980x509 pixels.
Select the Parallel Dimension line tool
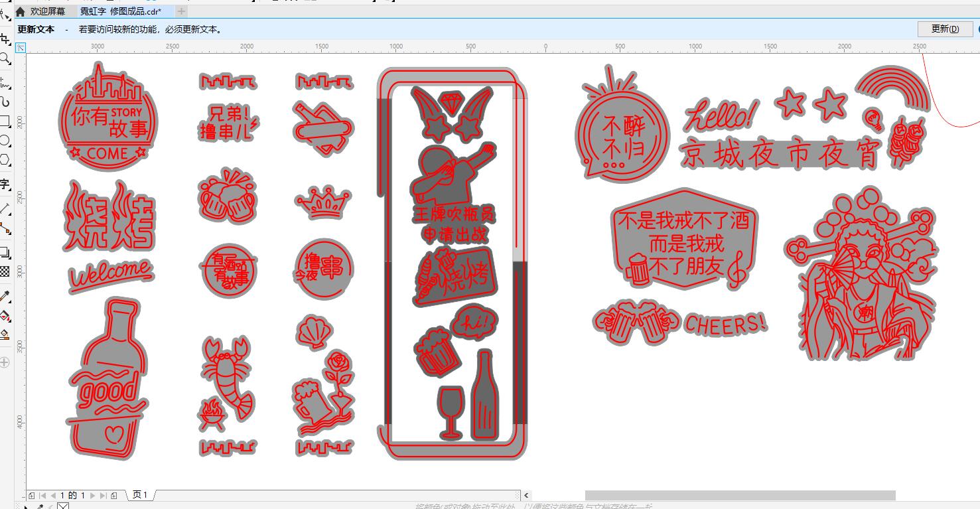point(5,208)
